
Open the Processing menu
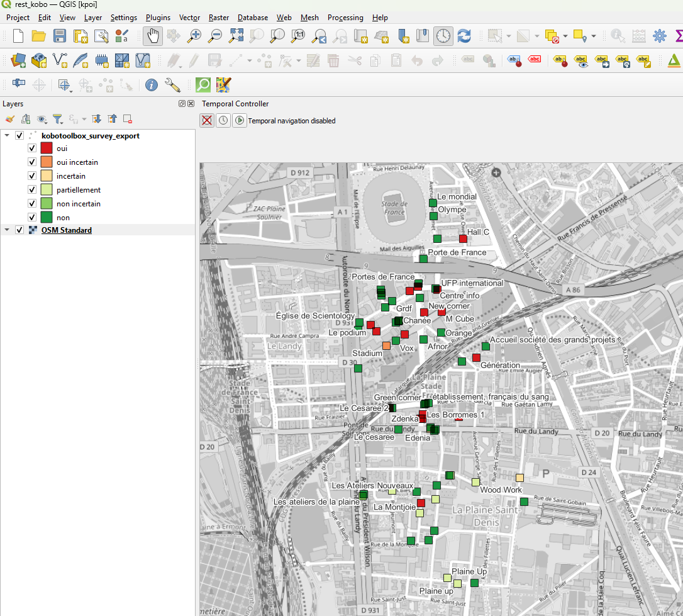pos(345,18)
